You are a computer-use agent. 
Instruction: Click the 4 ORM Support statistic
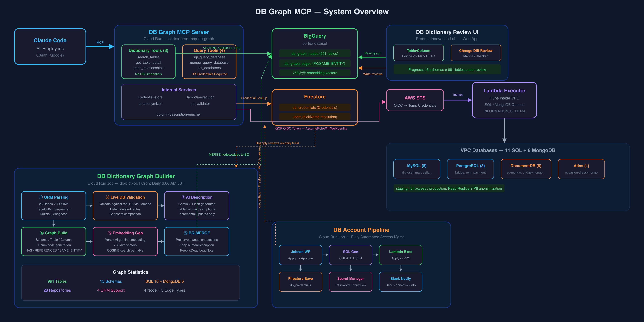[x=111, y=290]
